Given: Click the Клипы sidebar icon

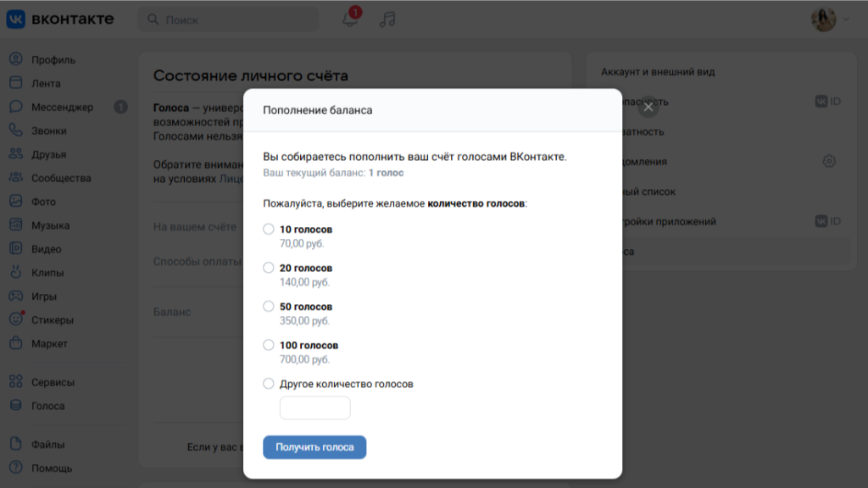Looking at the screenshot, I should pos(15,272).
